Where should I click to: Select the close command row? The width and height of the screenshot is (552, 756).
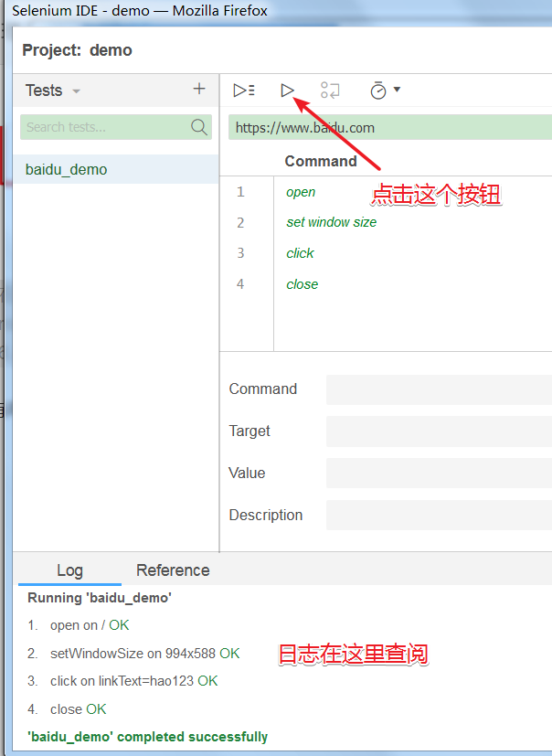tap(386, 284)
